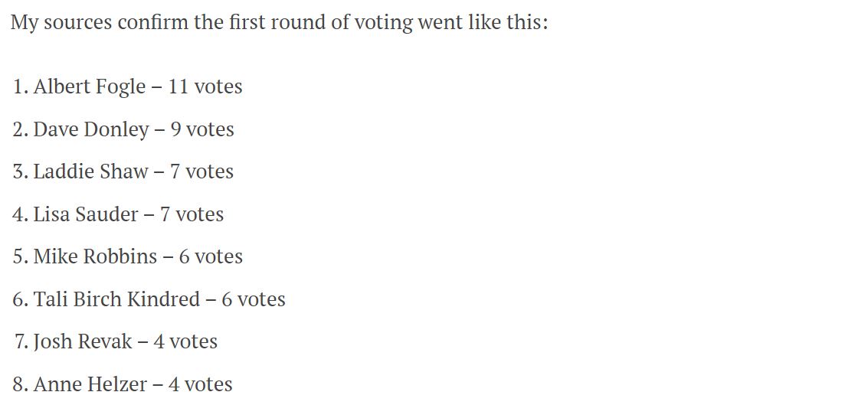Click the name Laddie Shaw
868x418 pixels.
[x=91, y=171]
